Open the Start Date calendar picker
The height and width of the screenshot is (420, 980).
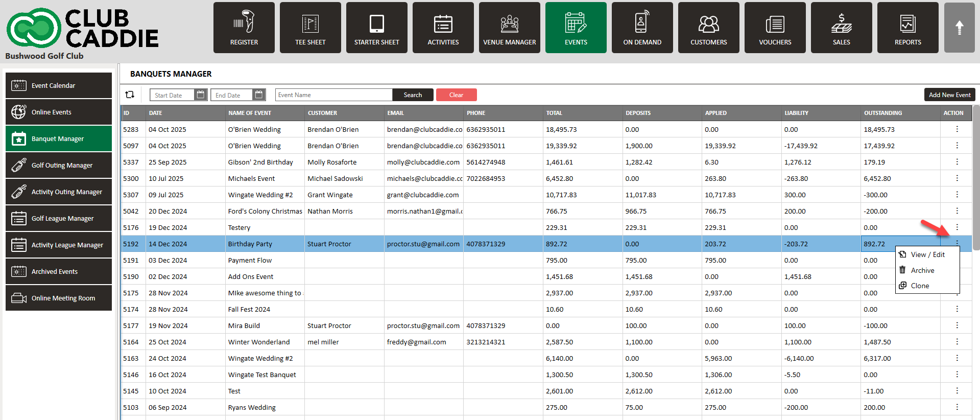pyautogui.click(x=201, y=95)
